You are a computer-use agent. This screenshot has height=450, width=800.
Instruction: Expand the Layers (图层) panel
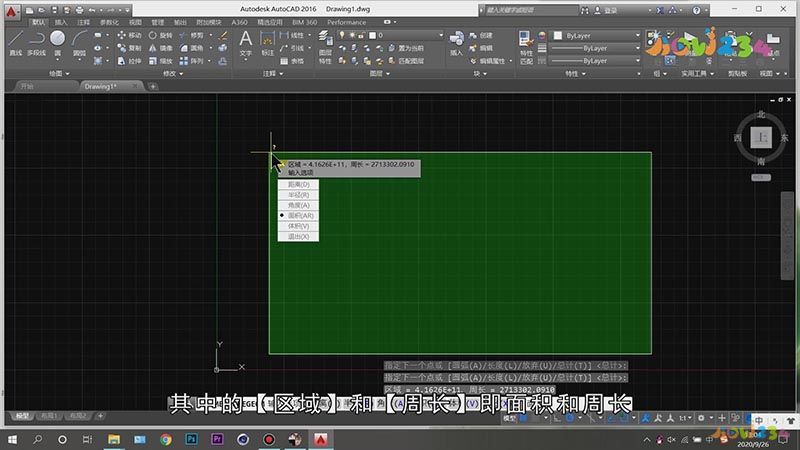click(x=379, y=73)
